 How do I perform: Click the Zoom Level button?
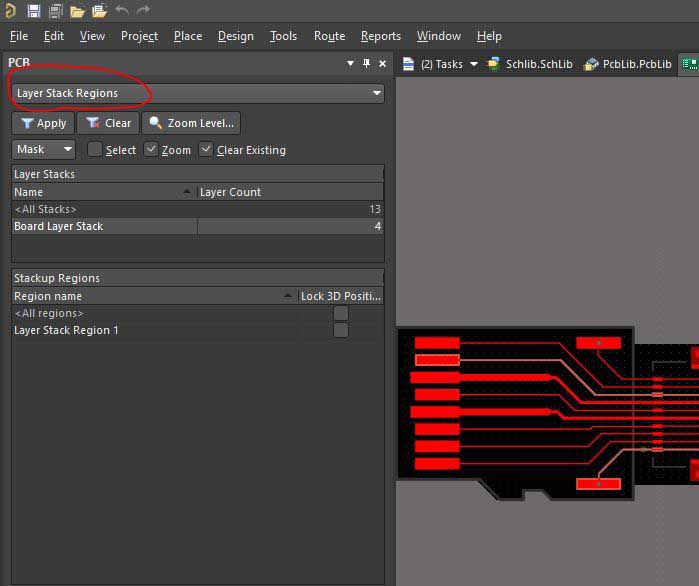pos(192,123)
